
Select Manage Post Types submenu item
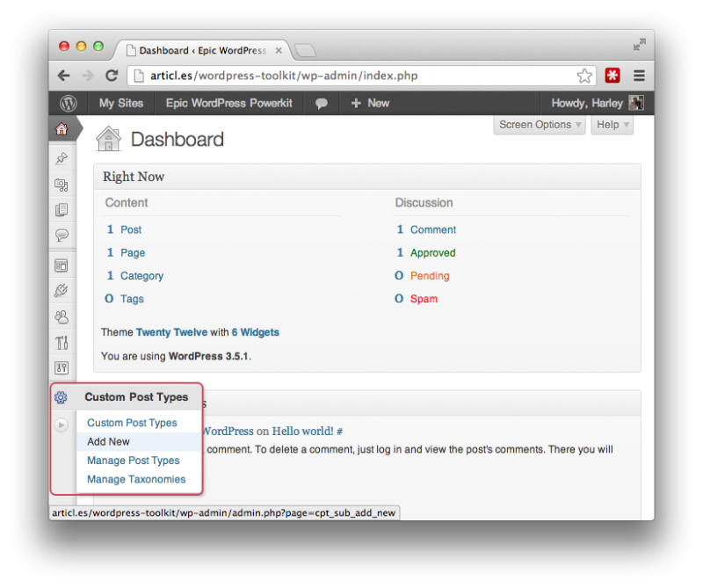(134, 461)
